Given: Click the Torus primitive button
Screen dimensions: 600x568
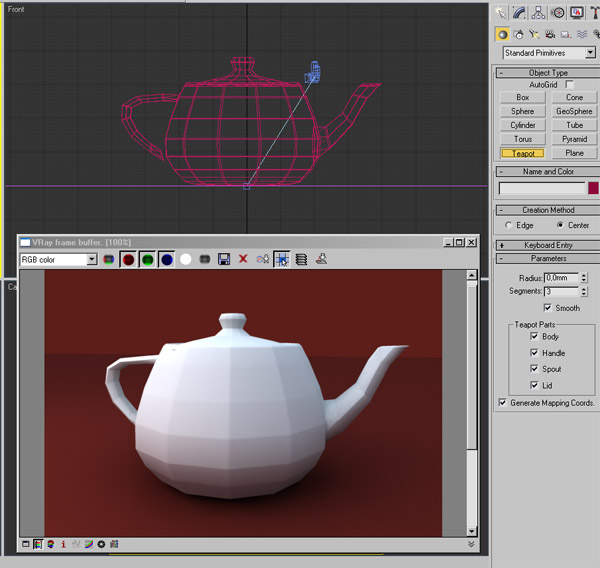Looking at the screenshot, I should [x=522, y=139].
